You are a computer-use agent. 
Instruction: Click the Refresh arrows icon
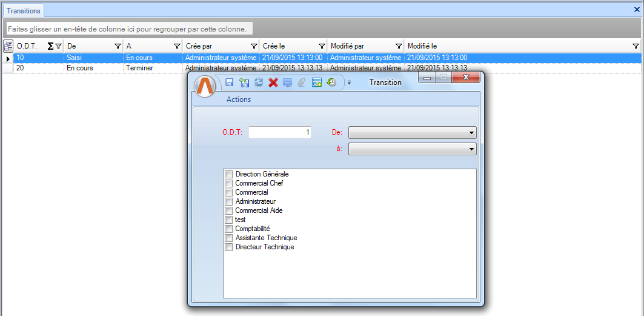[x=259, y=82]
